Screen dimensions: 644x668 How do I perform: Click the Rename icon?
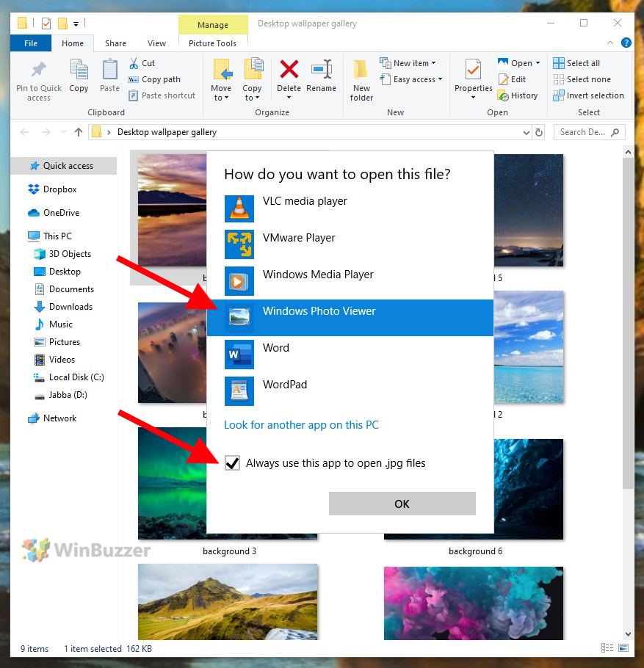322,69
